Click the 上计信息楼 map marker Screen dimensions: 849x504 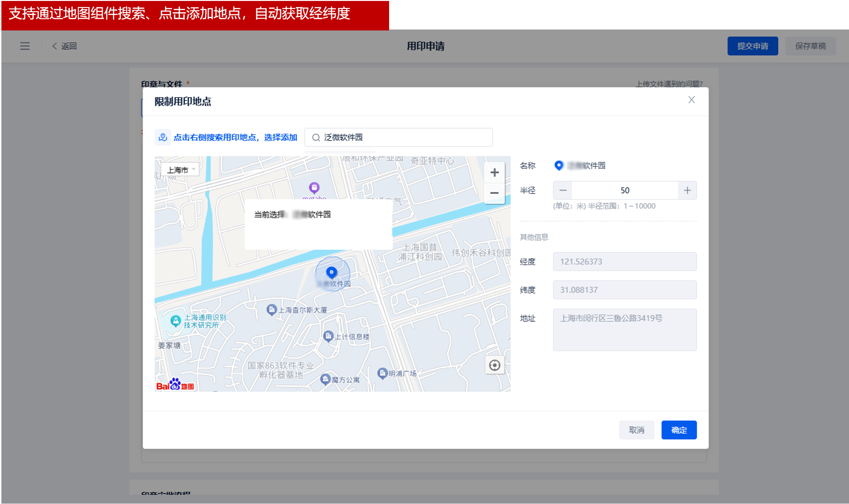[329, 336]
